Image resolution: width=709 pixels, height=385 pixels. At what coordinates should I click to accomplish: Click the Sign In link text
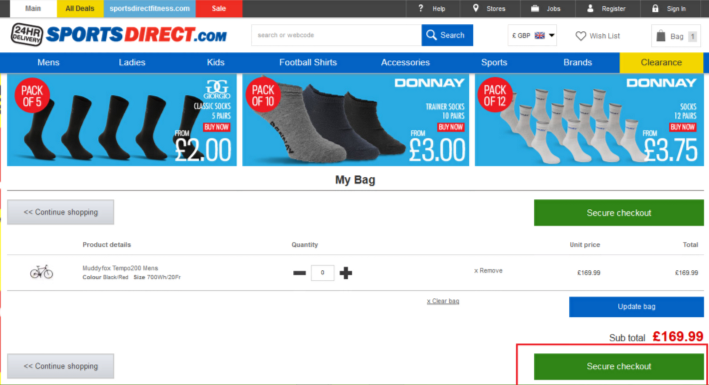676,9
